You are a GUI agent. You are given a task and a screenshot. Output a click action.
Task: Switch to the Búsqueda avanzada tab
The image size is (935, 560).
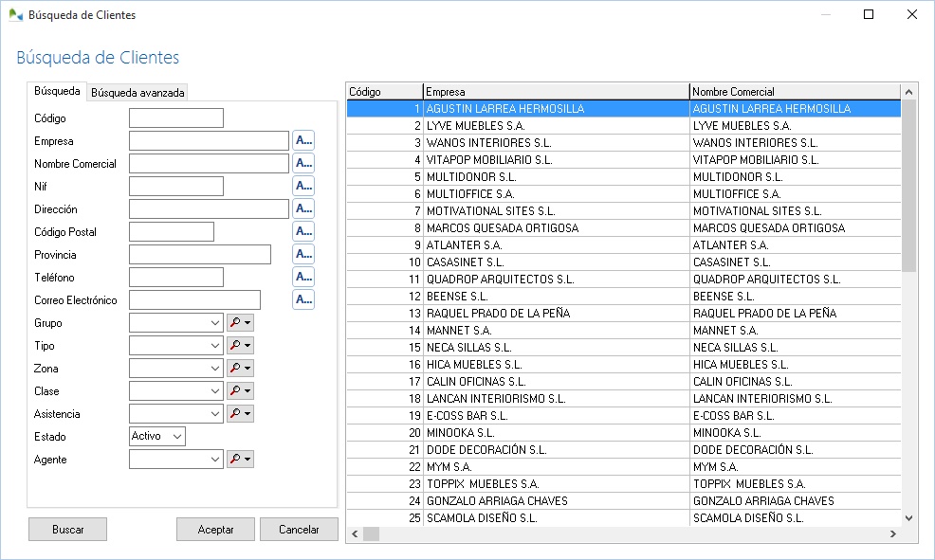tap(137, 93)
